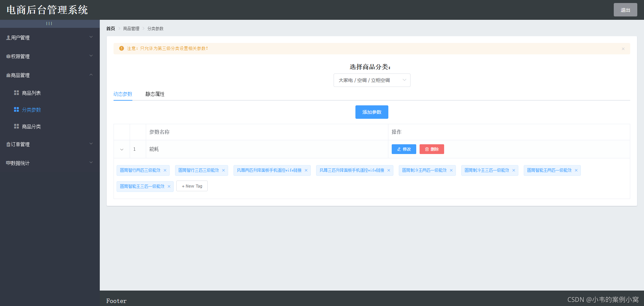This screenshot has width=644, height=306.
Task: Remove tag 圆筒制冷王两匹一级能效
Action: (x=451, y=170)
